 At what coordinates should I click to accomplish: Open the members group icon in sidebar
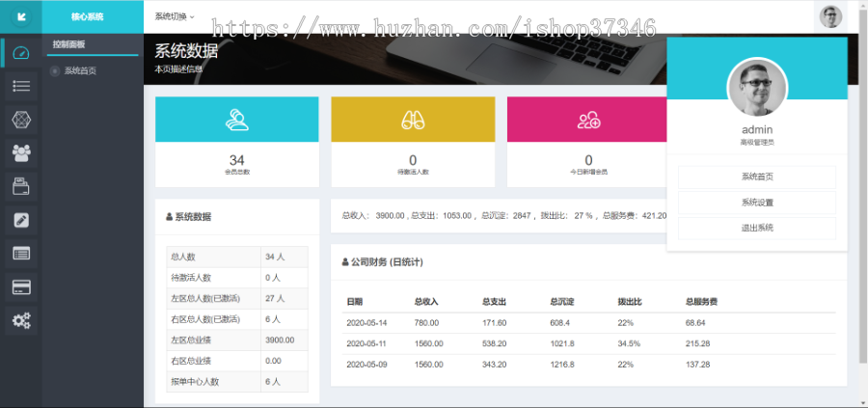pyautogui.click(x=21, y=152)
